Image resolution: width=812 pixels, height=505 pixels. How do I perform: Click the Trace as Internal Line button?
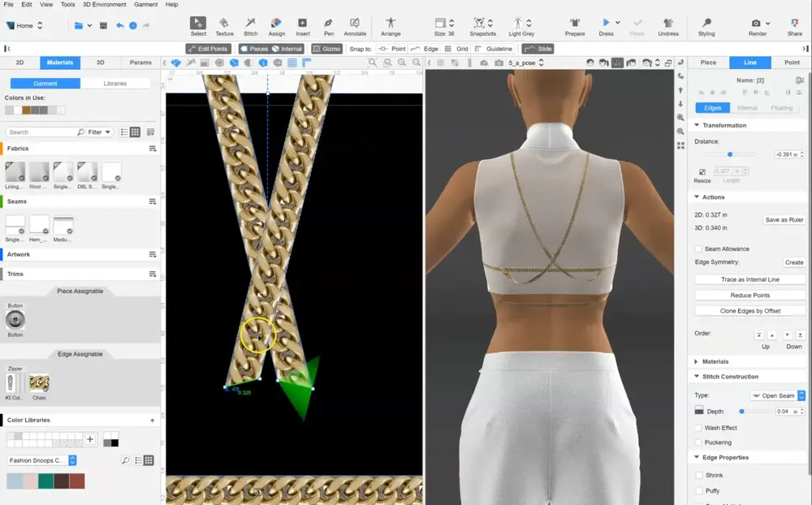(x=749, y=280)
